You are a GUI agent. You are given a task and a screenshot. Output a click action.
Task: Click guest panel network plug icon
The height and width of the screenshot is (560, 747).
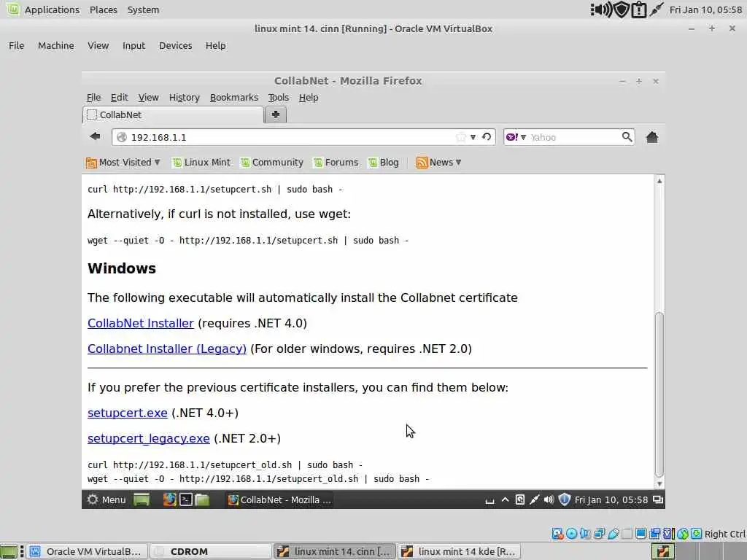click(534, 499)
